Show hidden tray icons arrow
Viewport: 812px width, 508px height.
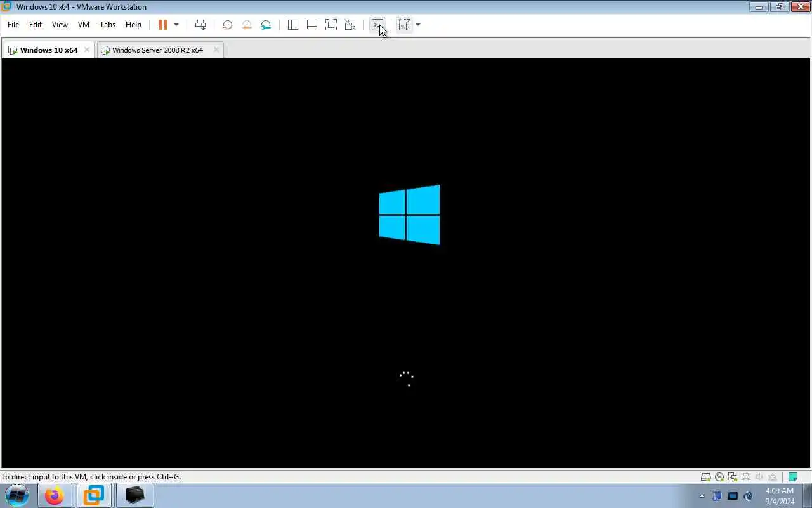(x=702, y=496)
